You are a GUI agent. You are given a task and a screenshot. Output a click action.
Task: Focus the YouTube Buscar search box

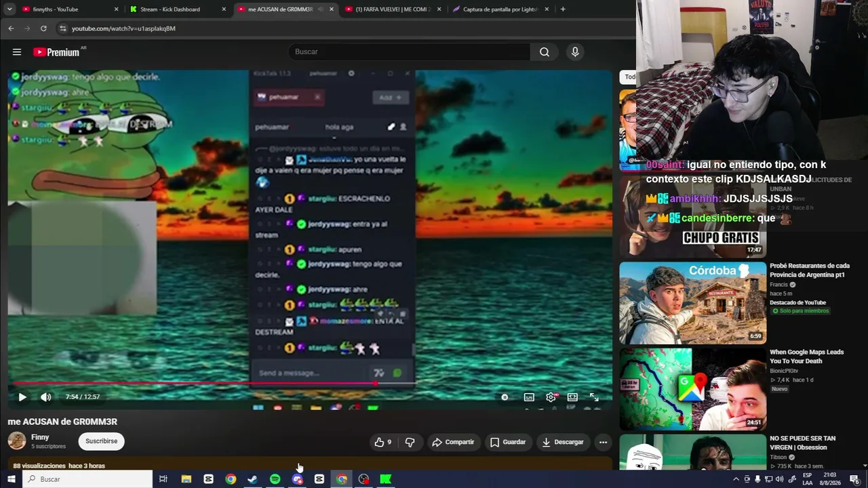pos(410,52)
